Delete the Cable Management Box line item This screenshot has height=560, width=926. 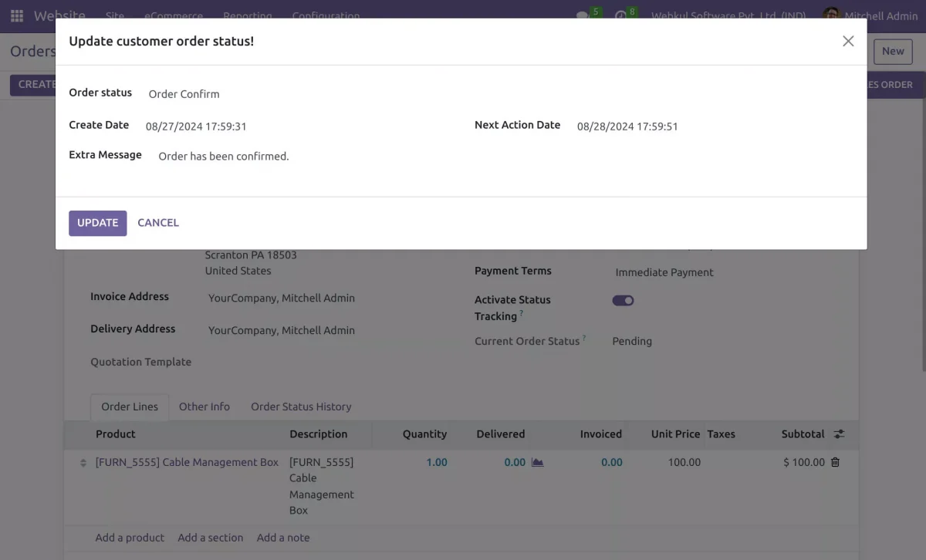point(836,461)
